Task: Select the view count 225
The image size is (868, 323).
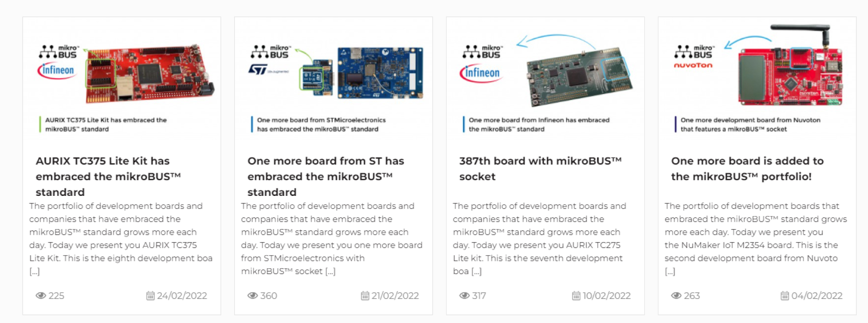Action: (x=57, y=296)
